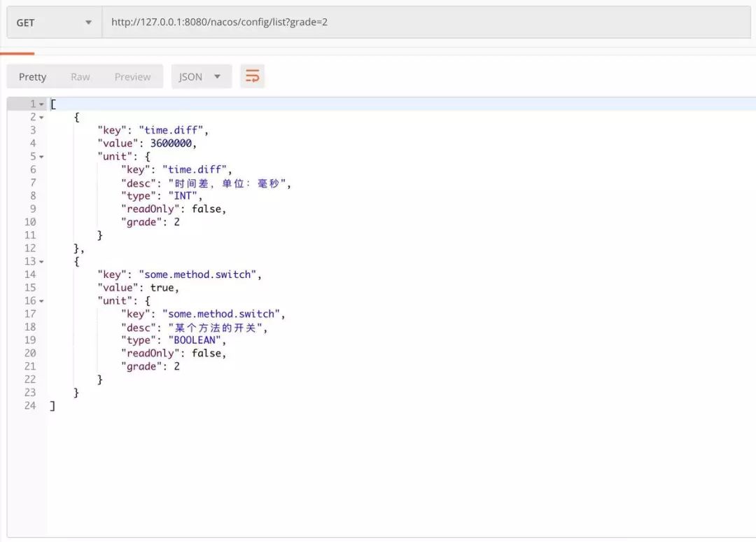Click the desc text 某个方法的开关

pos(215,328)
